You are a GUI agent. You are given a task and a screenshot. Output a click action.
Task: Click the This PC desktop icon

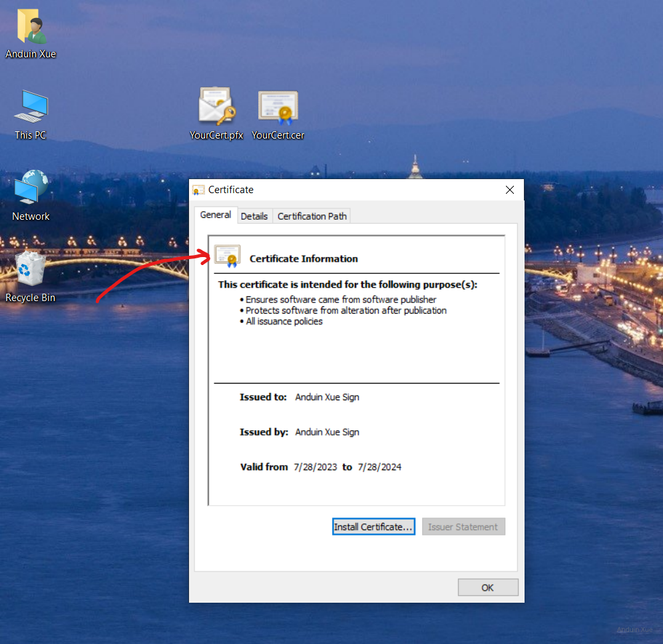tap(31, 107)
